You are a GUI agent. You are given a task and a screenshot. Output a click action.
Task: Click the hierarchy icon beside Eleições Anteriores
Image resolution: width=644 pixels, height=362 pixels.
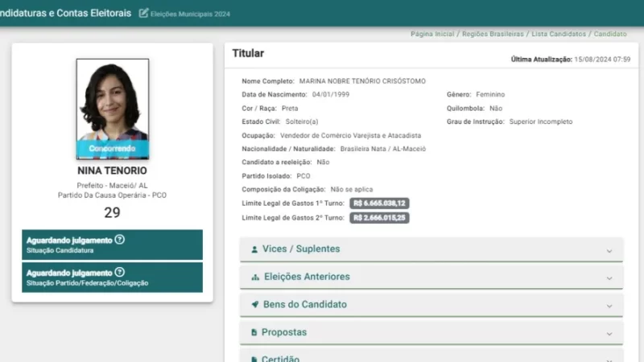click(254, 277)
